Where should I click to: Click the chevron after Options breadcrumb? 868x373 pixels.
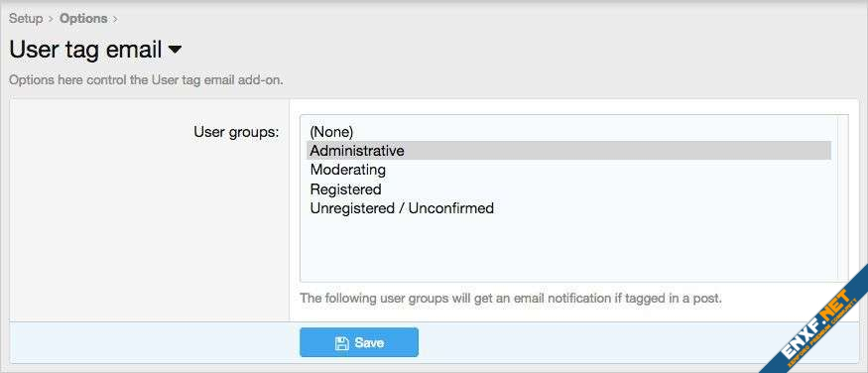pos(115,19)
